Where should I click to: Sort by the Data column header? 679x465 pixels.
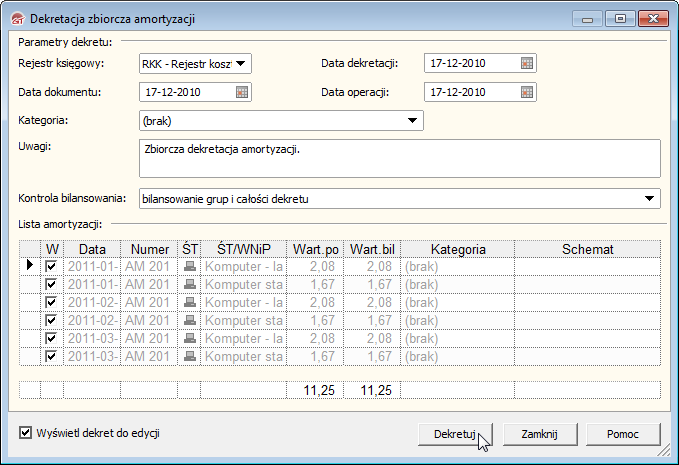[92, 248]
